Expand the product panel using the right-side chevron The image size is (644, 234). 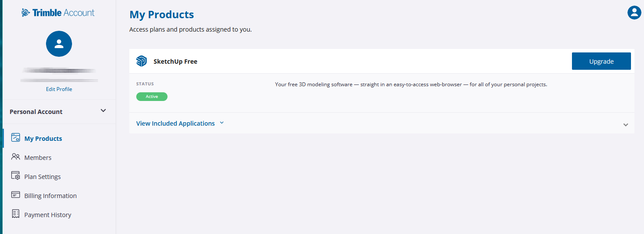pyautogui.click(x=625, y=125)
